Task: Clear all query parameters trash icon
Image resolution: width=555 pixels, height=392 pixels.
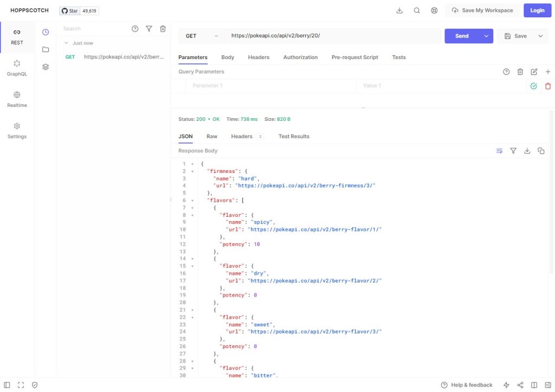Action: point(520,72)
